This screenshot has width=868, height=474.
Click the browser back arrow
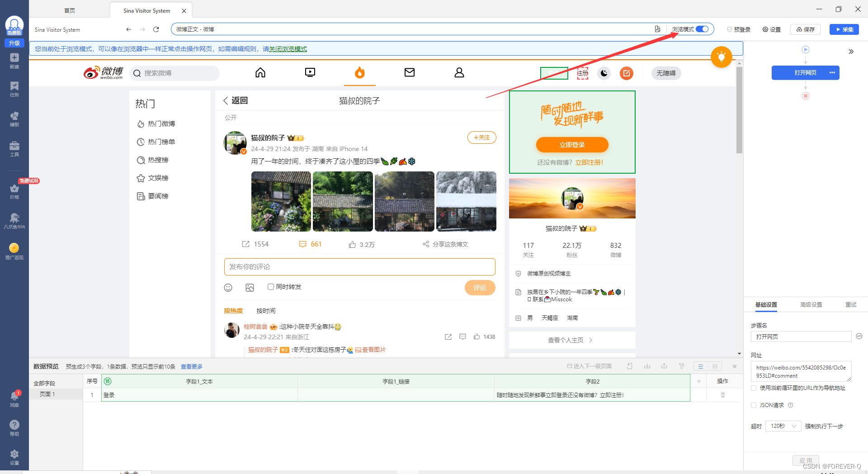(x=129, y=29)
